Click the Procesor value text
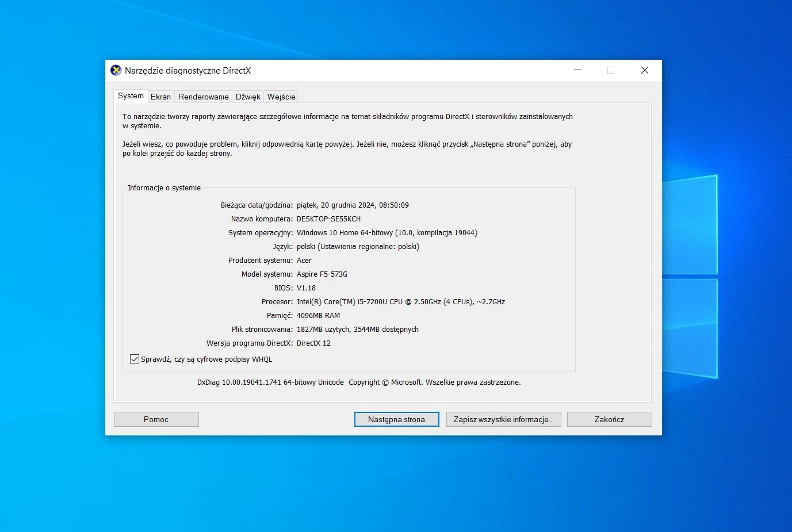 (401, 302)
